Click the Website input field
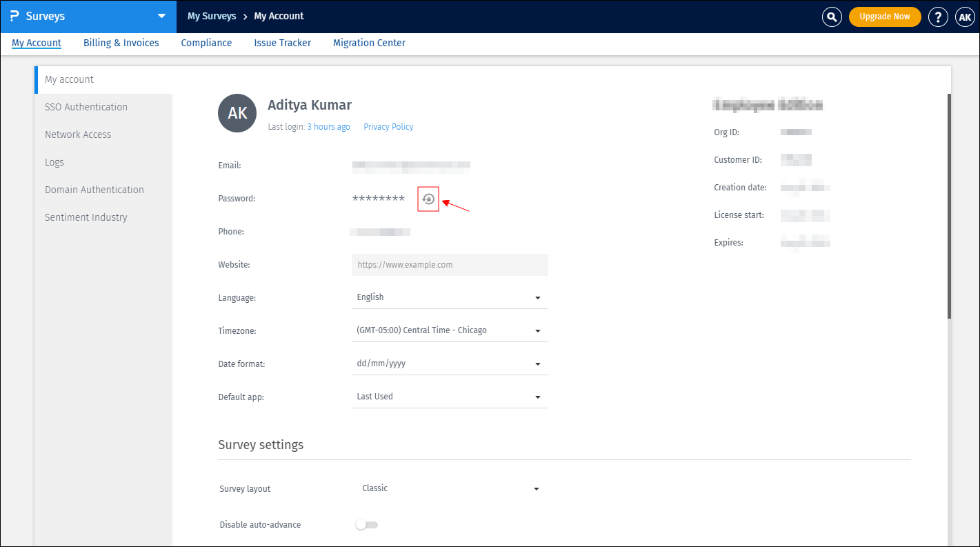The image size is (980, 547). pyautogui.click(x=449, y=265)
